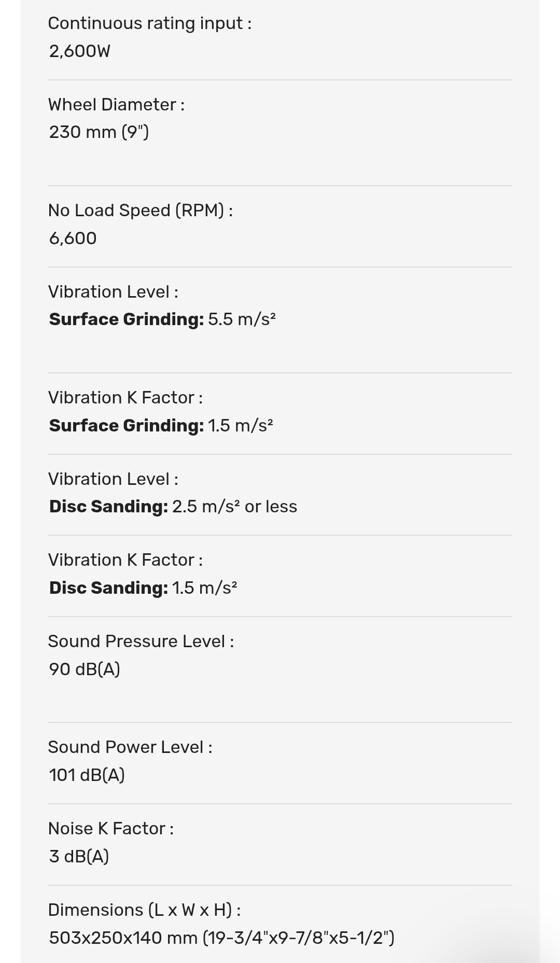Select the 230 mm (9") value

[x=99, y=132]
